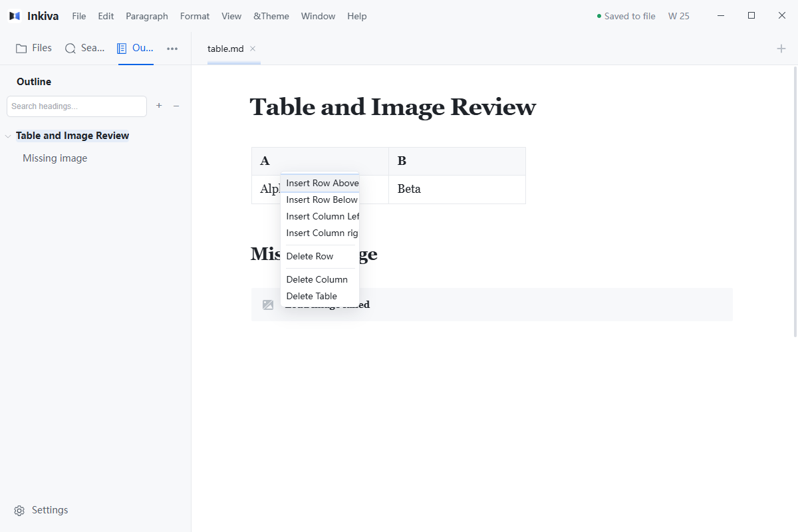798x532 pixels.
Task: Focus the Search headings input field
Action: 76,106
